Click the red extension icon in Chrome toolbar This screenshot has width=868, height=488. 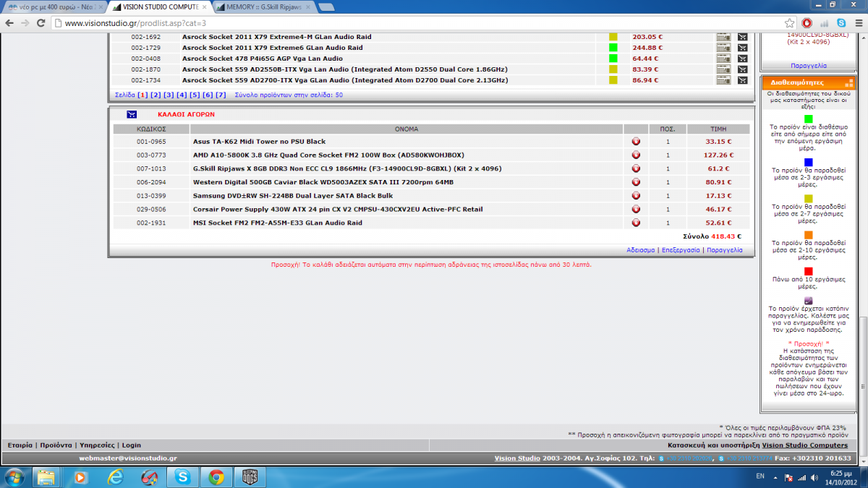pos(807,23)
